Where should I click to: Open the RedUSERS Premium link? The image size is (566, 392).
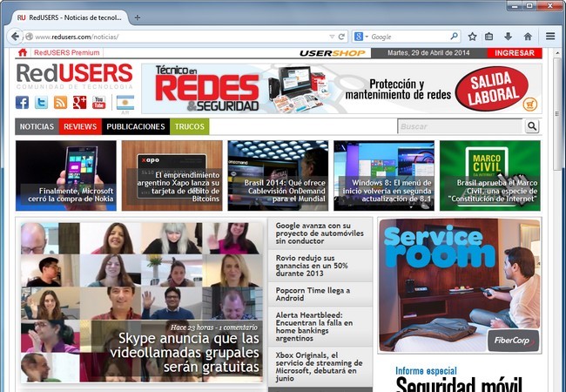click(x=66, y=52)
